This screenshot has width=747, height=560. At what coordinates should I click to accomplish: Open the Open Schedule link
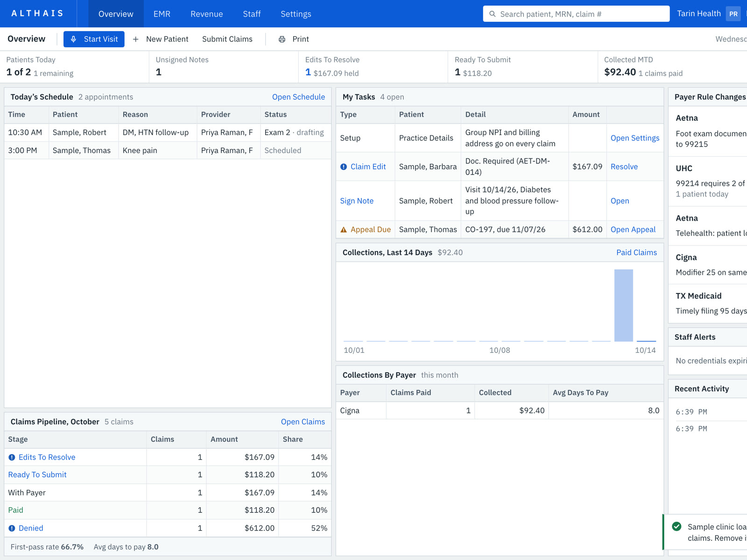point(298,97)
